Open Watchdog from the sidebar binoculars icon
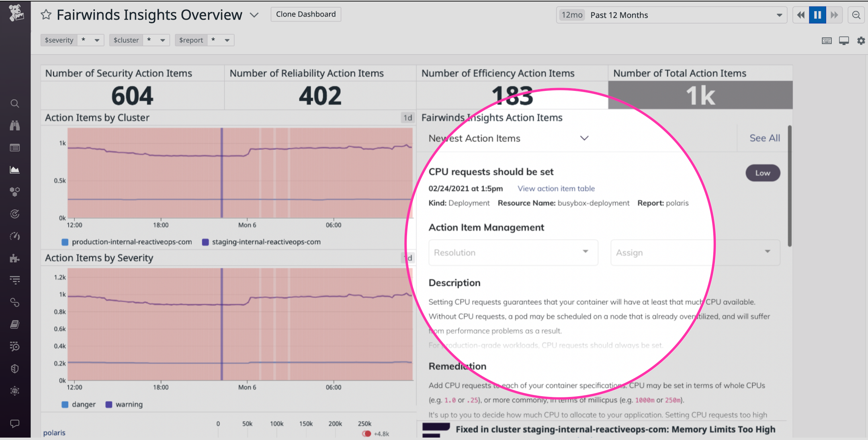868x440 pixels. tap(15, 125)
